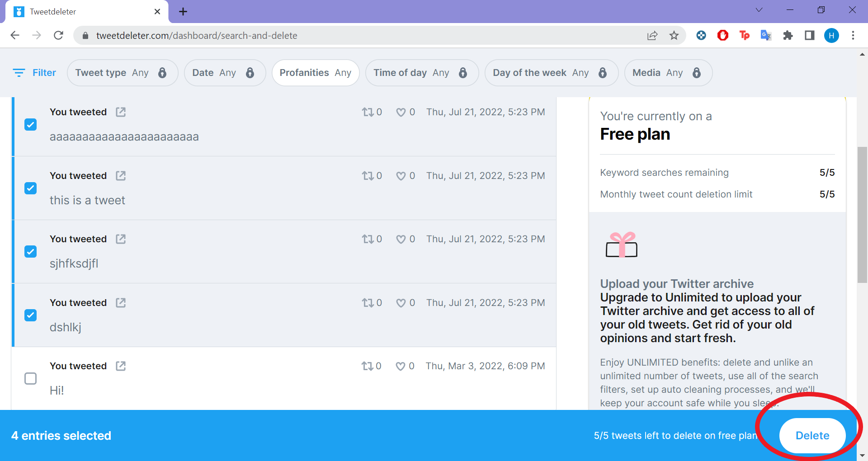Click the Delete button

click(x=812, y=436)
